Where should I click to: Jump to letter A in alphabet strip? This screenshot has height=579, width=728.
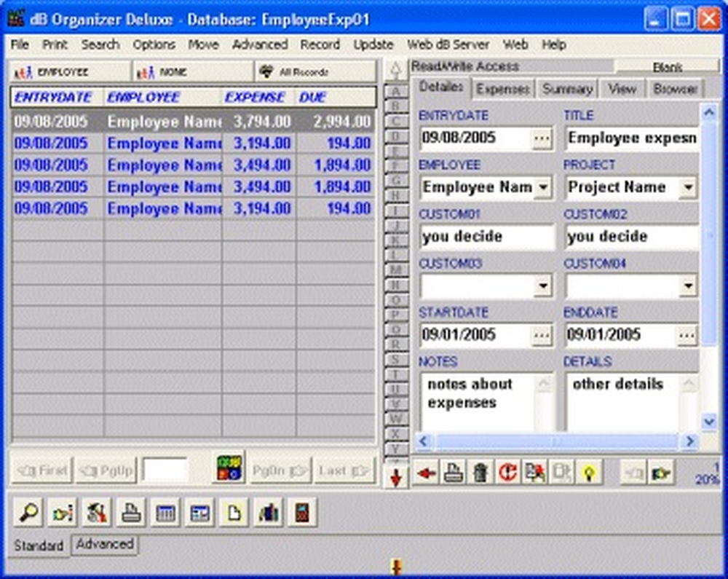(x=395, y=91)
